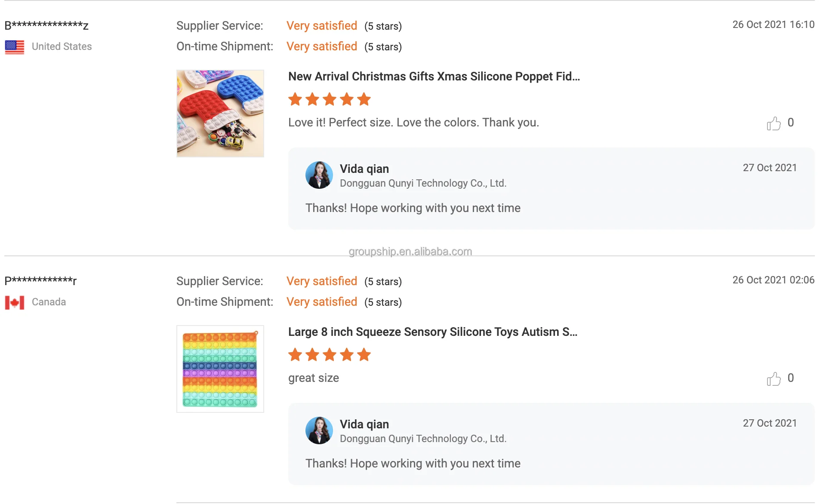Click the reviewer name P************r

[40, 281]
